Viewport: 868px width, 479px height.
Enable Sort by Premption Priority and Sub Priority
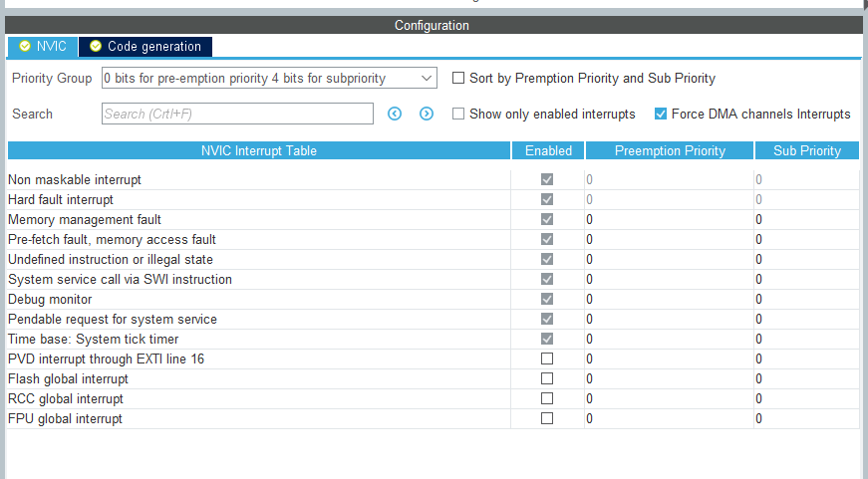(458, 78)
